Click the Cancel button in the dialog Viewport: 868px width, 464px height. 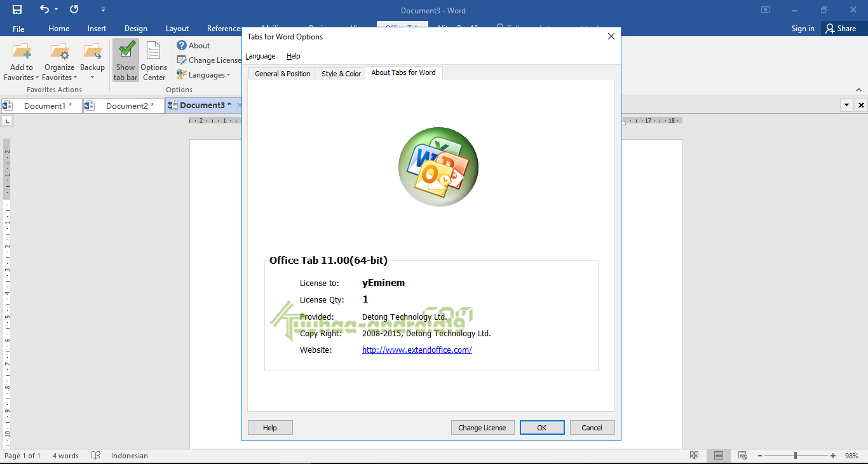tap(592, 428)
